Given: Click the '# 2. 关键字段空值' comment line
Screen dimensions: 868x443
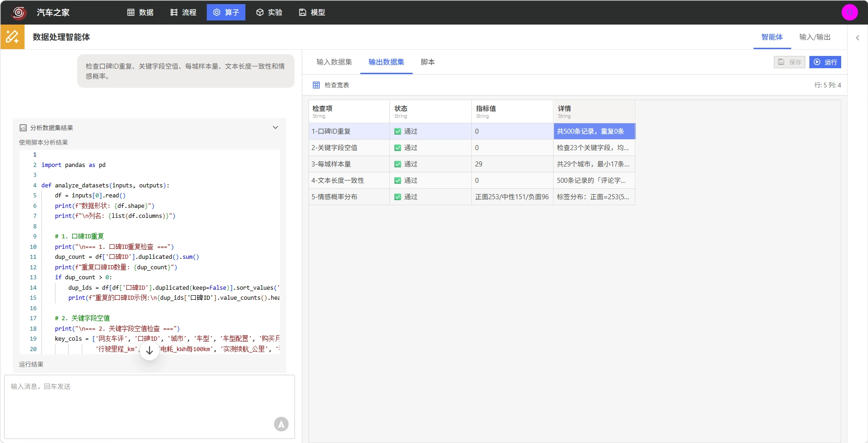Looking at the screenshot, I should coord(82,318).
